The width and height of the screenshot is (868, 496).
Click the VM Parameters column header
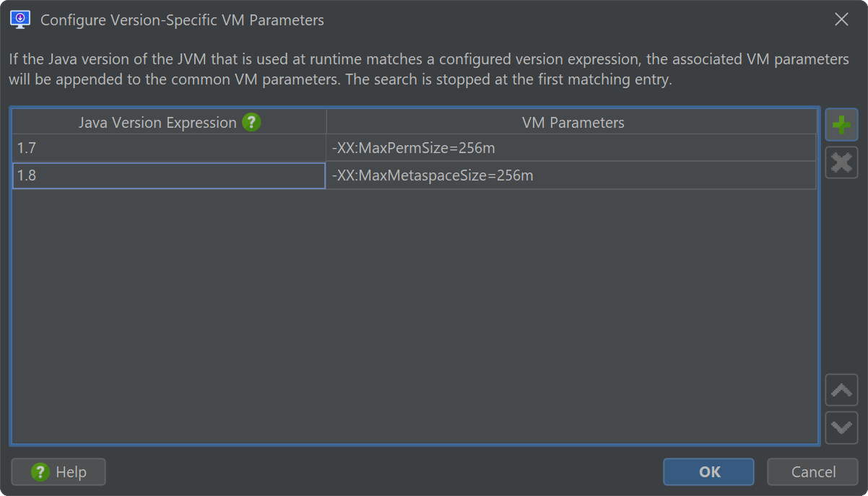tap(573, 123)
